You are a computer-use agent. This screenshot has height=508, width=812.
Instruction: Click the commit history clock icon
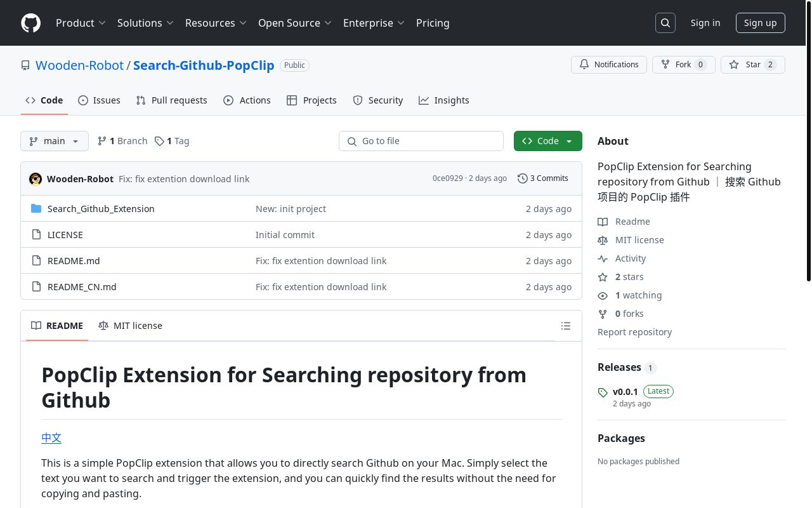[x=523, y=178]
